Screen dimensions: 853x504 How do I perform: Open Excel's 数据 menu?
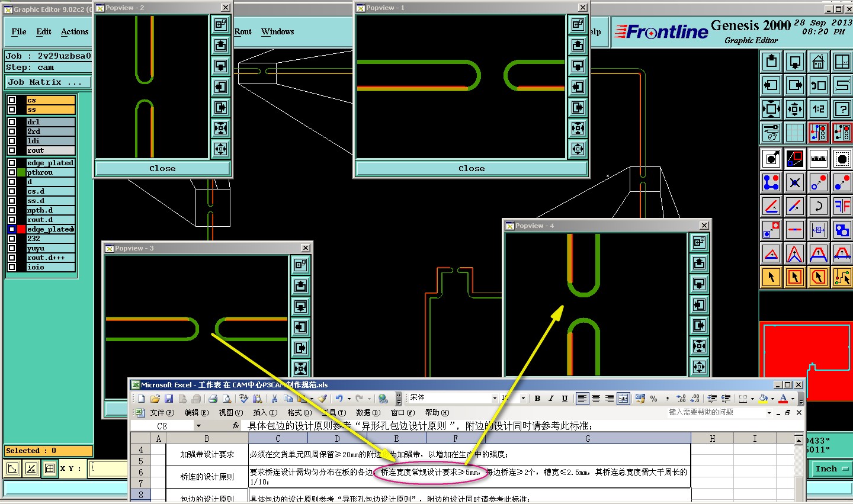pos(368,413)
